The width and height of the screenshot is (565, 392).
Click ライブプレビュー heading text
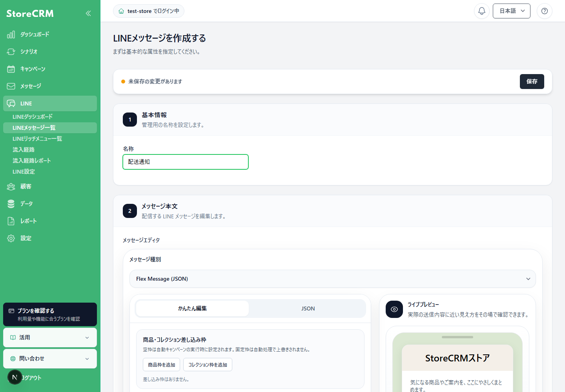tap(423, 305)
